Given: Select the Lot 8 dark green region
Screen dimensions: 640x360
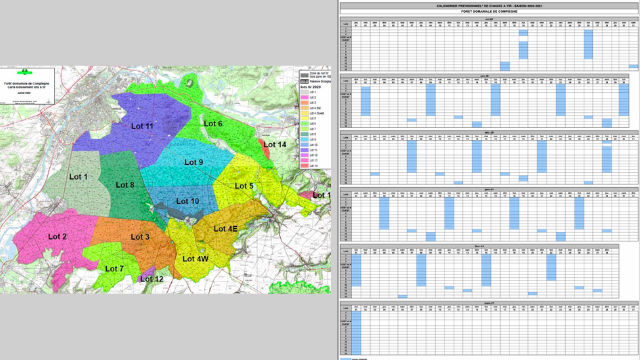Looking at the screenshot, I should 124,185.
